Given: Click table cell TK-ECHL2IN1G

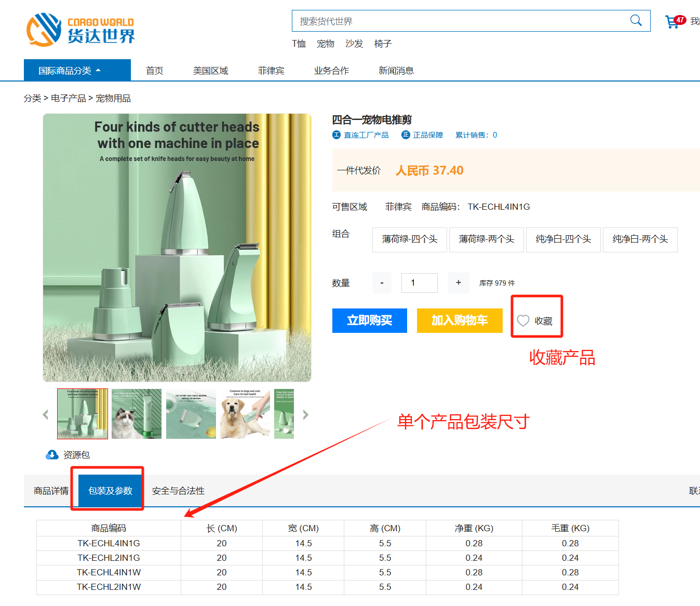Looking at the screenshot, I should click(x=109, y=558).
